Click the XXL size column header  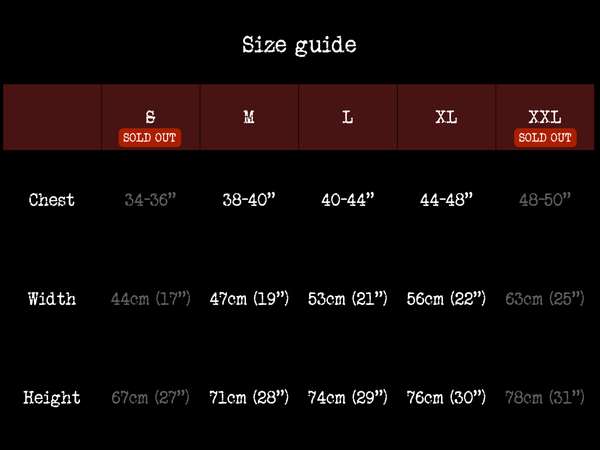(x=545, y=116)
